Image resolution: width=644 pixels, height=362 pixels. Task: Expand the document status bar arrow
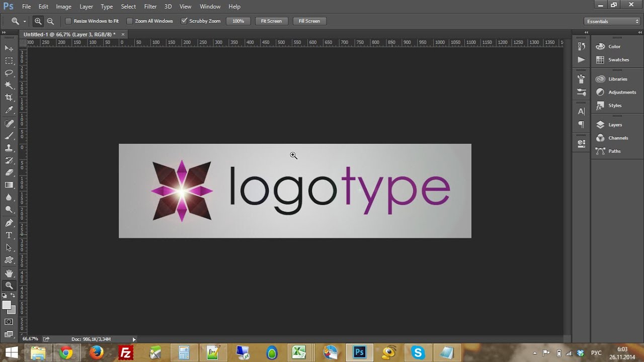point(134,339)
